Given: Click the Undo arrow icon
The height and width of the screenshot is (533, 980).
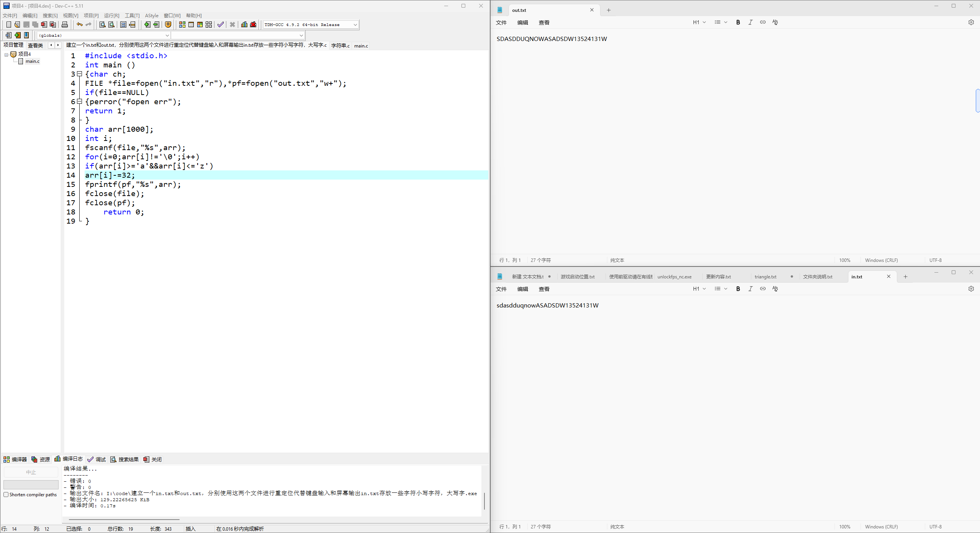Looking at the screenshot, I should pos(79,25).
